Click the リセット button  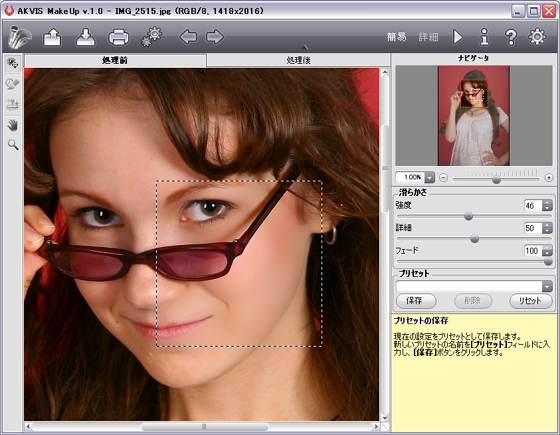(x=530, y=301)
